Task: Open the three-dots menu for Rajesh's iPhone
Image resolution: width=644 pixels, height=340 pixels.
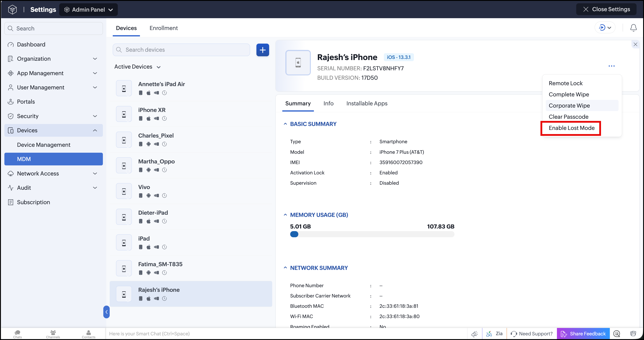Action: tap(611, 66)
